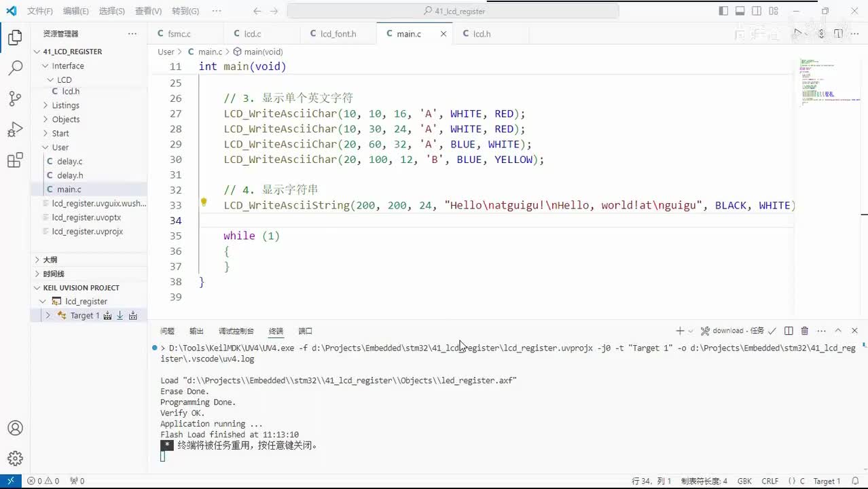Screen dimensions: 868x489
Task: Collapse the 41_LCD_REGISTER root folder
Action: (x=73, y=52)
